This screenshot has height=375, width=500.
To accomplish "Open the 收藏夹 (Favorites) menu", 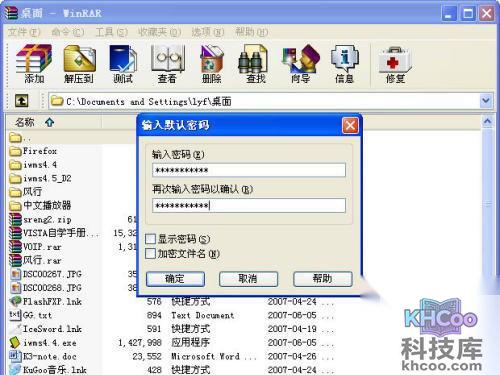I will click(159, 32).
